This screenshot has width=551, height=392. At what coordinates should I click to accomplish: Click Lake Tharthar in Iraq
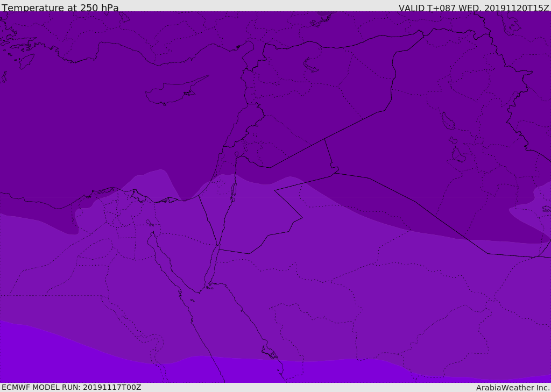click(447, 121)
